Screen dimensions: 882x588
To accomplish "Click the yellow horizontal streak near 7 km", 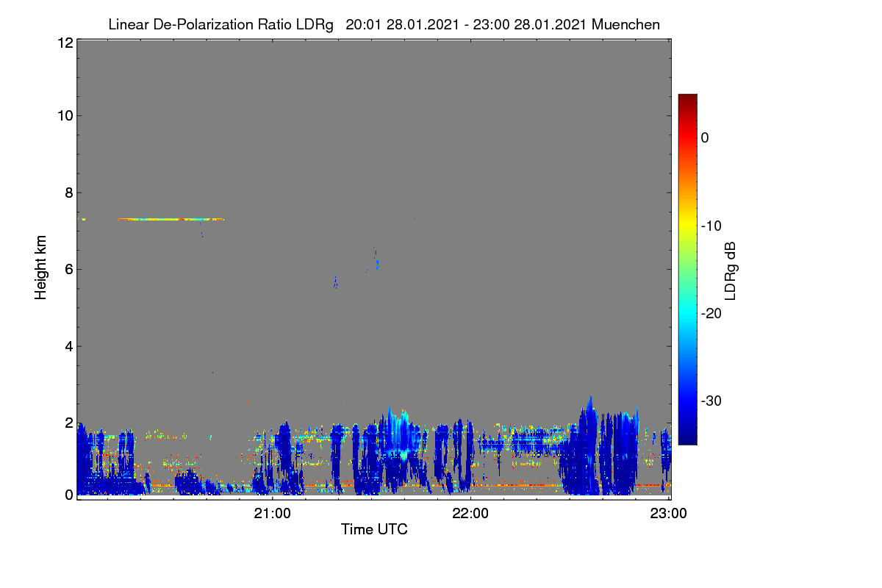I will pyautogui.click(x=171, y=219).
